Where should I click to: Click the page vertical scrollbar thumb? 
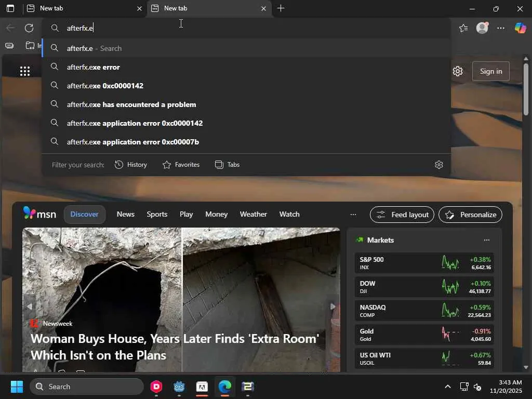(x=526, y=89)
